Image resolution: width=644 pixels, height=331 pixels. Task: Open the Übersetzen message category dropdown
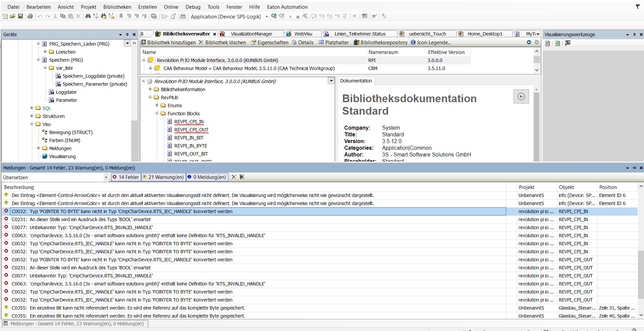pos(106,178)
